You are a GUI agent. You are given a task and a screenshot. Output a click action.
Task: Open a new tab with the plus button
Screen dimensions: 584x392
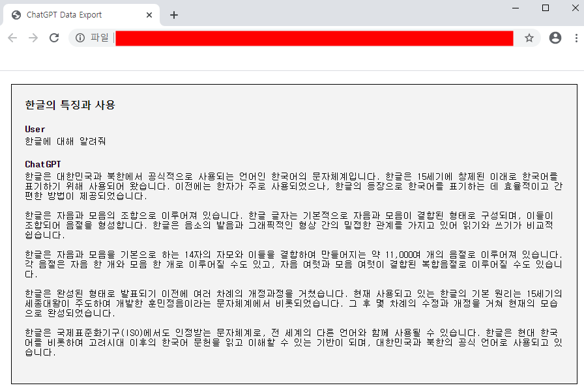click(x=174, y=15)
